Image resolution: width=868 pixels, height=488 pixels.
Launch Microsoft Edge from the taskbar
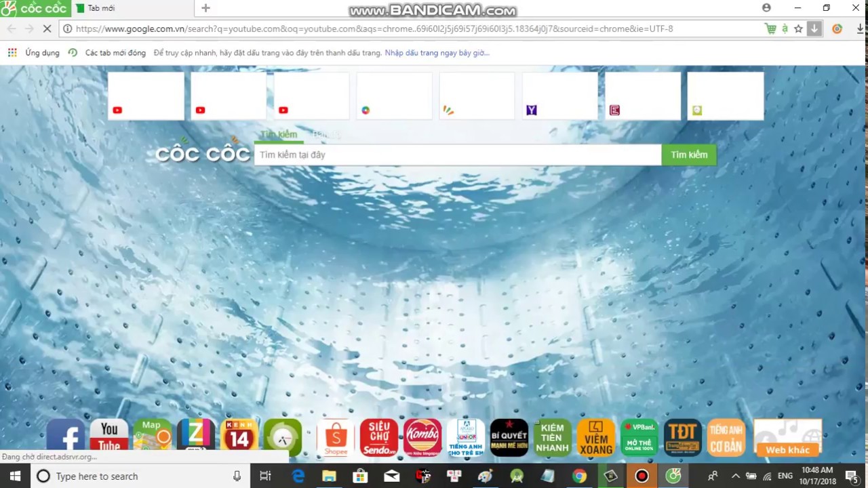(298, 476)
